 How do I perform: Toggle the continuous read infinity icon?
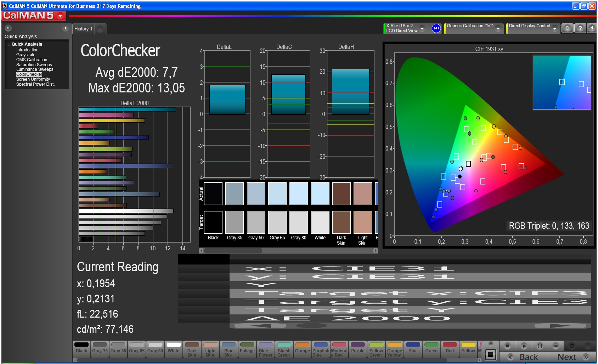[555, 346]
